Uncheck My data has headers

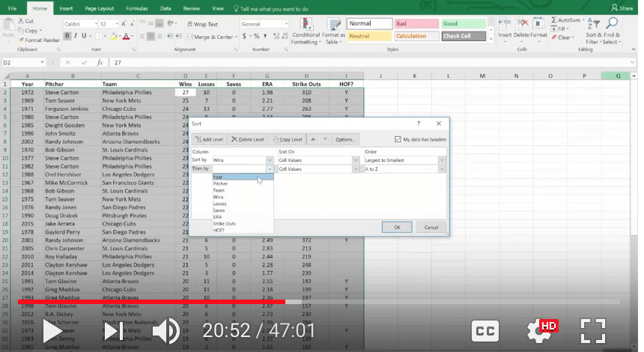pos(398,139)
